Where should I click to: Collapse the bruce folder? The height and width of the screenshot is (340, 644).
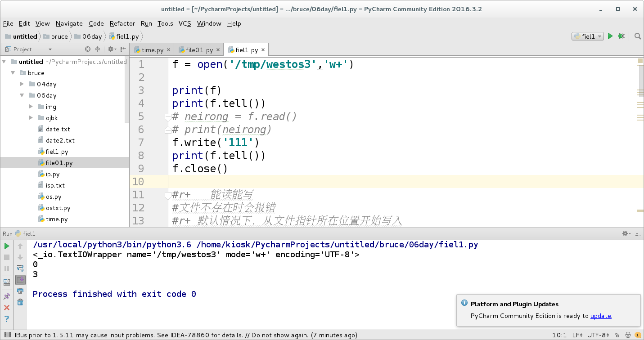[x=13, y=73]
